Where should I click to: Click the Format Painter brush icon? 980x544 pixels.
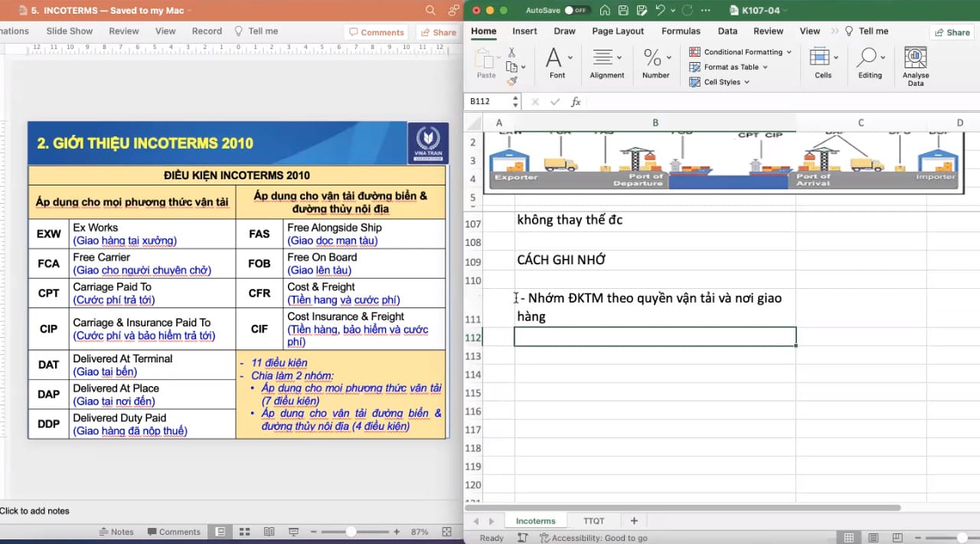(512, 81)
